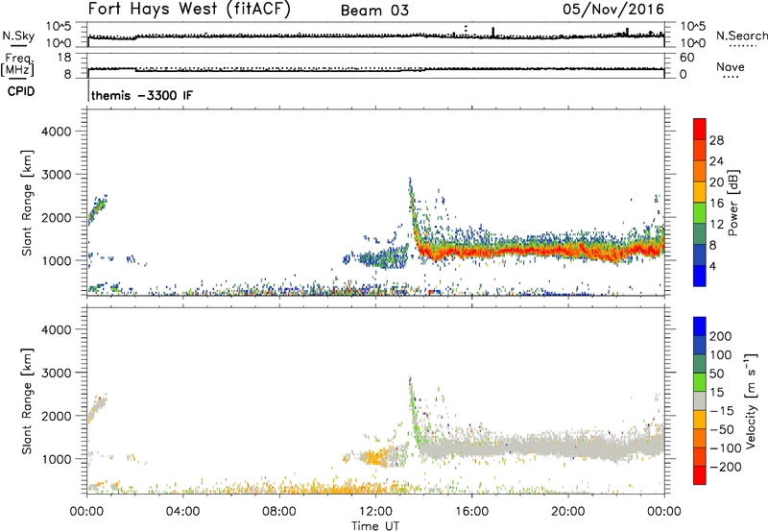Click the "Fort Hays West (fitACF)" title
Viewport: 768px width, 532px height.
pyautogui.click(x=189, y=10)
